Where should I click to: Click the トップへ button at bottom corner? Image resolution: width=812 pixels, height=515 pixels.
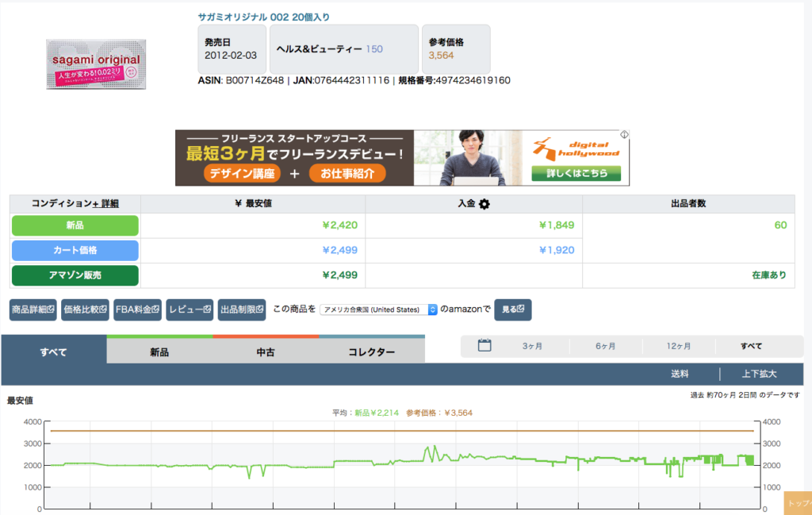798,503
